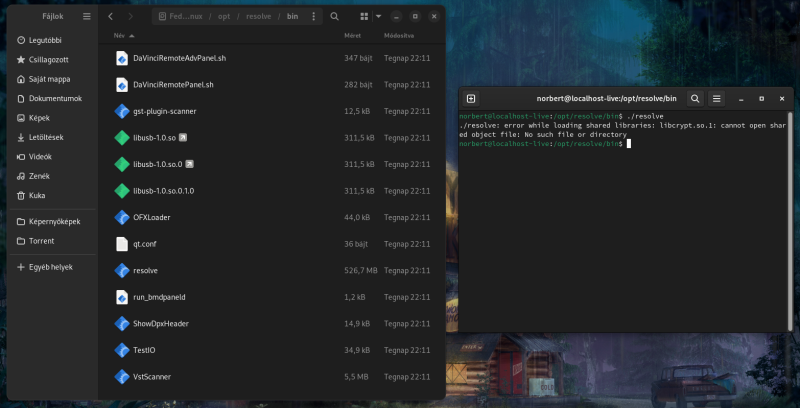Select the libusb-1.0.so library icon
The image size is (800, 408).
pyautogui.click(x=121, y=138)
